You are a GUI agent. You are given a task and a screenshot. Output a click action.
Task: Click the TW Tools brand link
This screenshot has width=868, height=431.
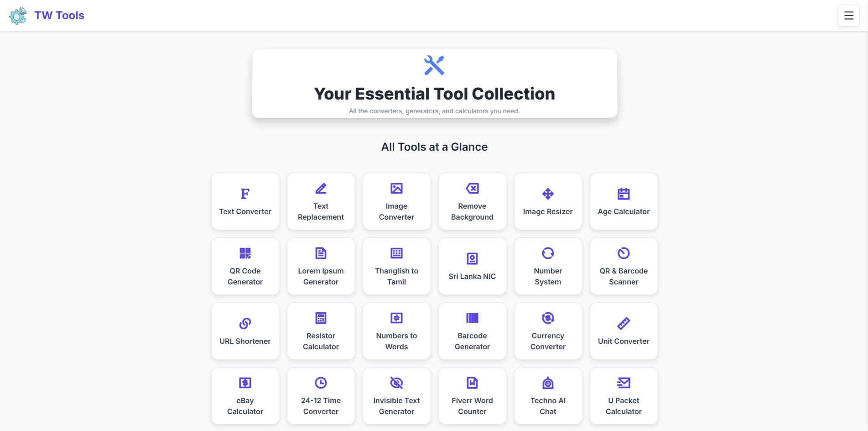coord(59,16)
